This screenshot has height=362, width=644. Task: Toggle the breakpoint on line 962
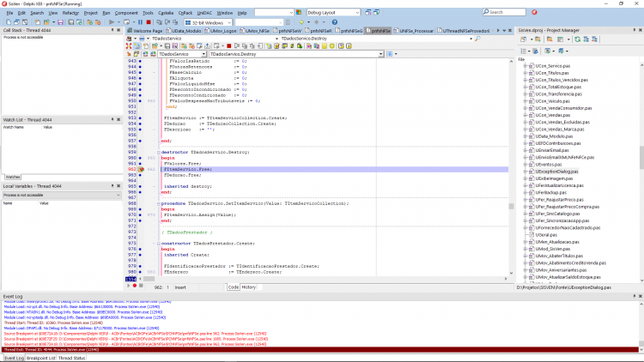click(x=141, y=169)
